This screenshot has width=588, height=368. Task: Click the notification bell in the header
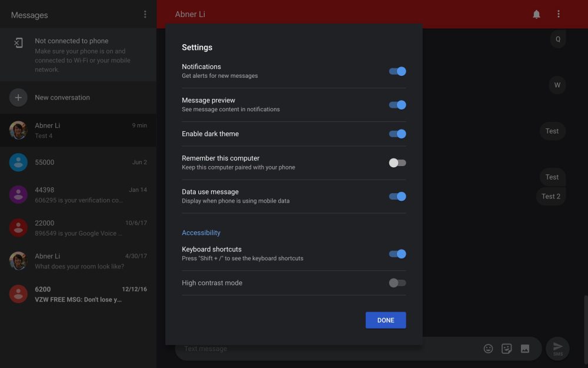(x=536, y=14)
